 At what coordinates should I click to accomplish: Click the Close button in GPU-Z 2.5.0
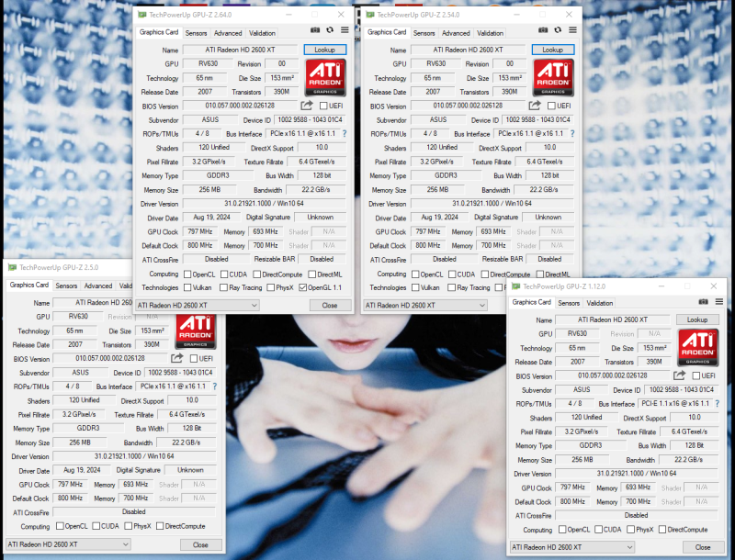click(200, 544)
